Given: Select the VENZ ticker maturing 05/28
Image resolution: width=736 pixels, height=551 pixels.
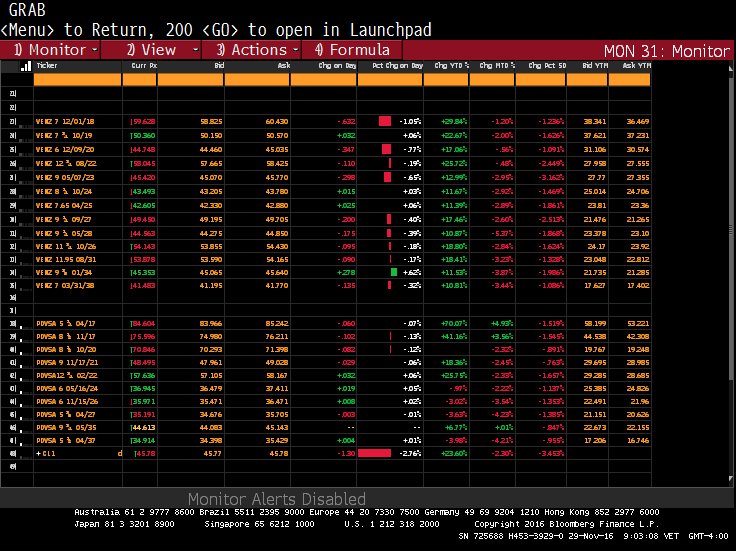Looking at the screenshot, I should (64, 234).
